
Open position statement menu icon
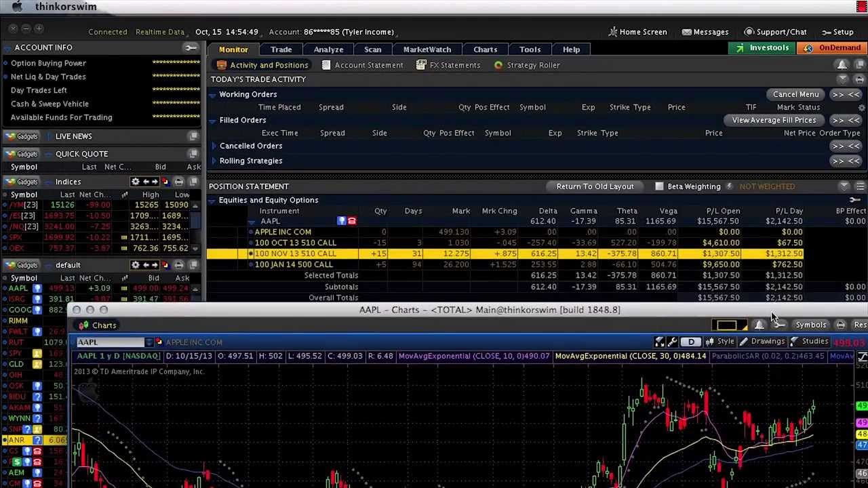(x=860, y=186)
